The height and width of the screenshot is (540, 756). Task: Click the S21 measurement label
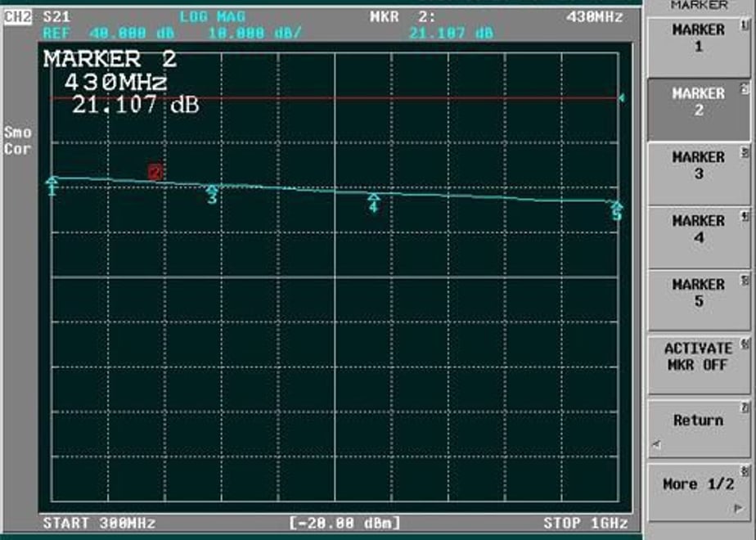[x=56, y=17]
